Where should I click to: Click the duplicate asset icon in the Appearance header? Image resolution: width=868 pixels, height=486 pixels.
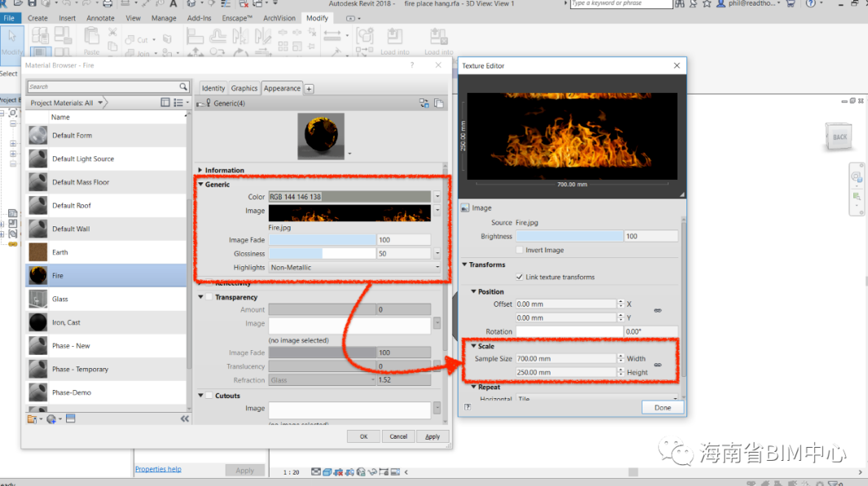tap(439, 103)
